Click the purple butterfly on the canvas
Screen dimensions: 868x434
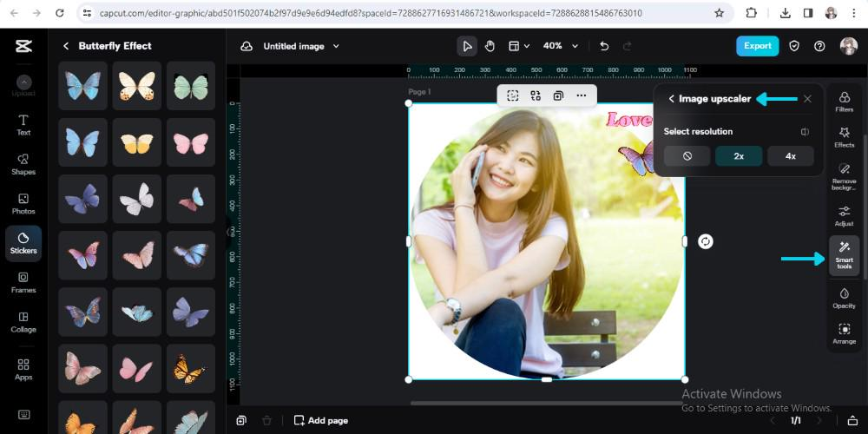(636, 157)
